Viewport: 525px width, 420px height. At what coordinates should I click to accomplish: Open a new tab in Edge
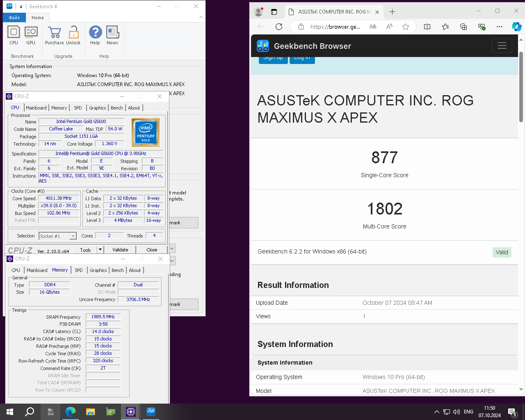pyautogui.click(x=392, y=12)
